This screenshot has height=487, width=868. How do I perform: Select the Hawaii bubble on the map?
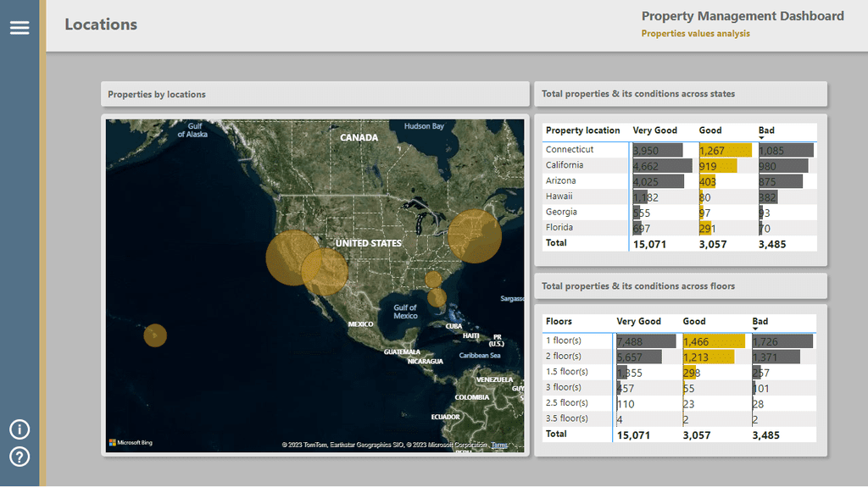click(155, 335)
